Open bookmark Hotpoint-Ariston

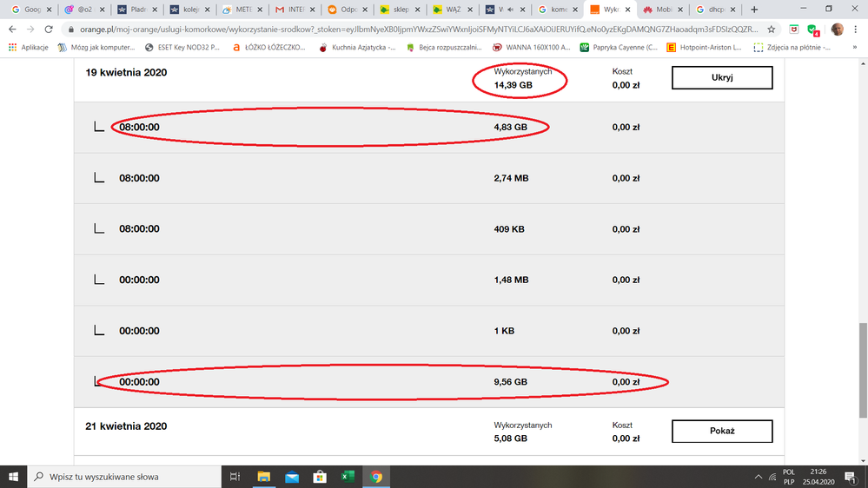pos(704,48)
